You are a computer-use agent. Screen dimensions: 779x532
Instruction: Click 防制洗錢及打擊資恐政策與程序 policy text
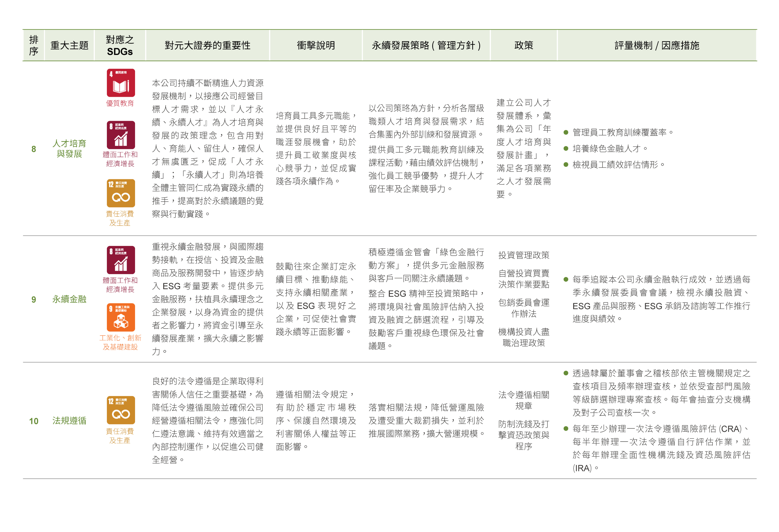coord(524,435)
